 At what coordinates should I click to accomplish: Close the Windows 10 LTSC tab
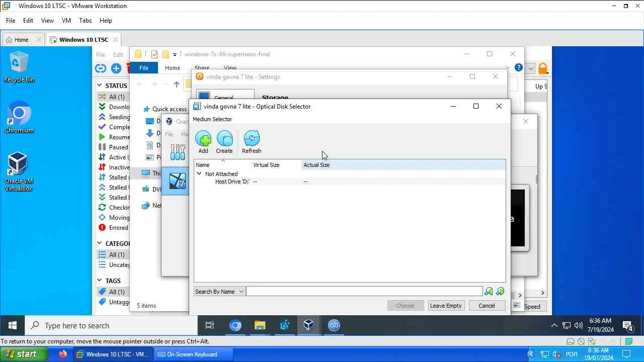(x=115, y=40)
